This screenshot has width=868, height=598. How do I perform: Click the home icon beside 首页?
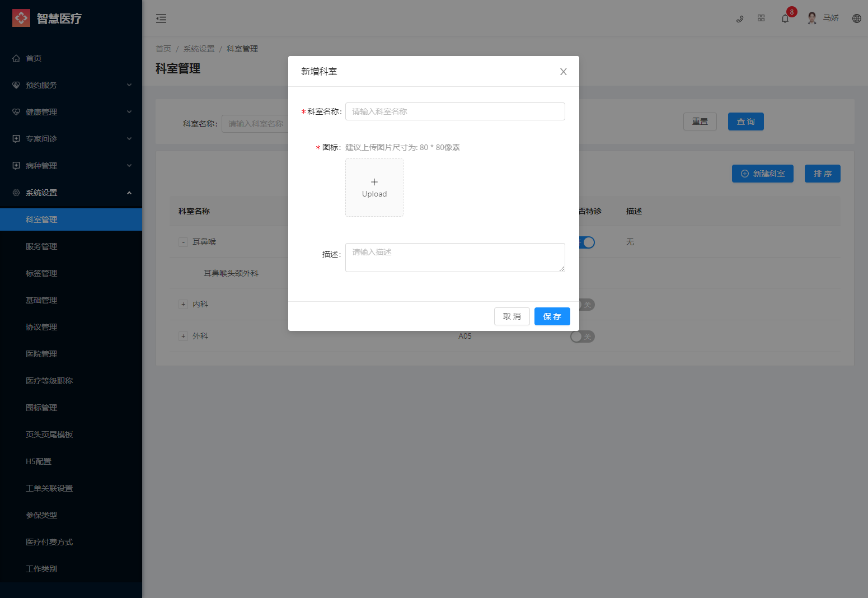(16, 58)
